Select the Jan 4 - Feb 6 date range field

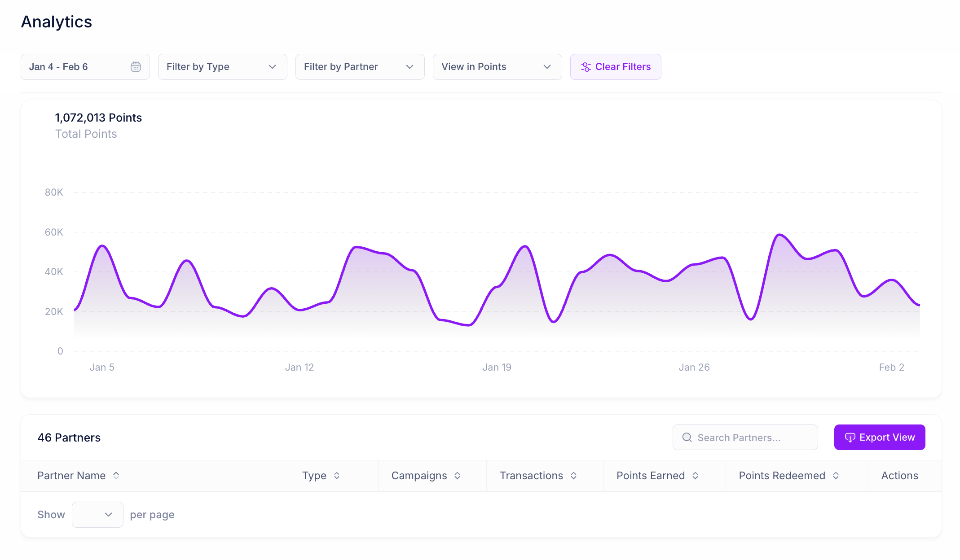[x=76, y=66]
